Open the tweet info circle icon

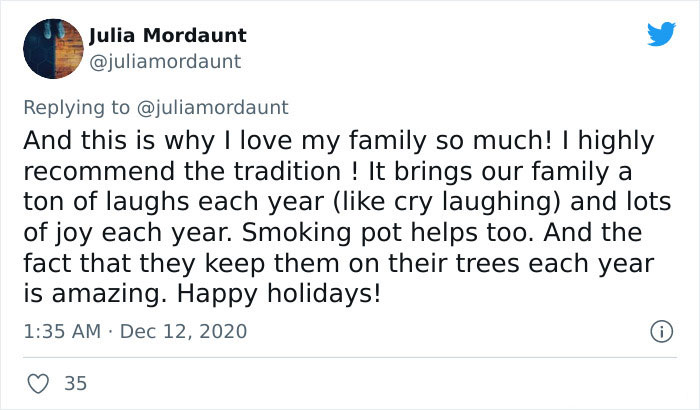[661, 330]
